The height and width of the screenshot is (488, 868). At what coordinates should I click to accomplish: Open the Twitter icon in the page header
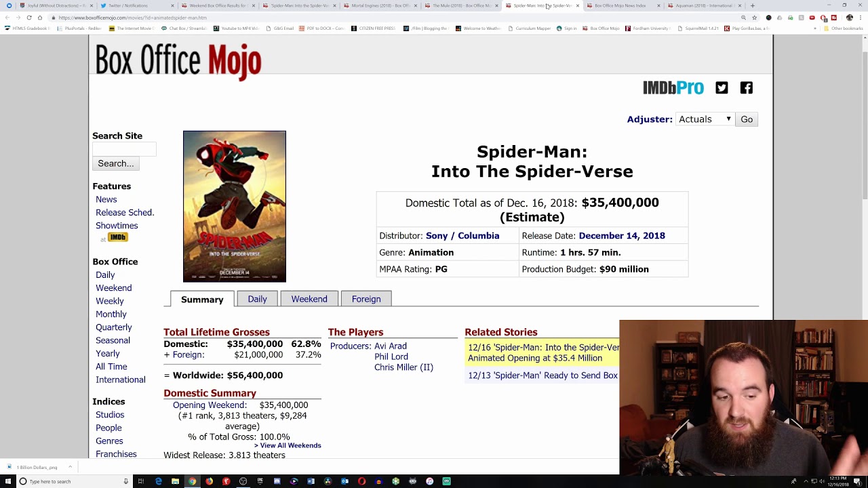pyautogui.click(x=722, y=87)
